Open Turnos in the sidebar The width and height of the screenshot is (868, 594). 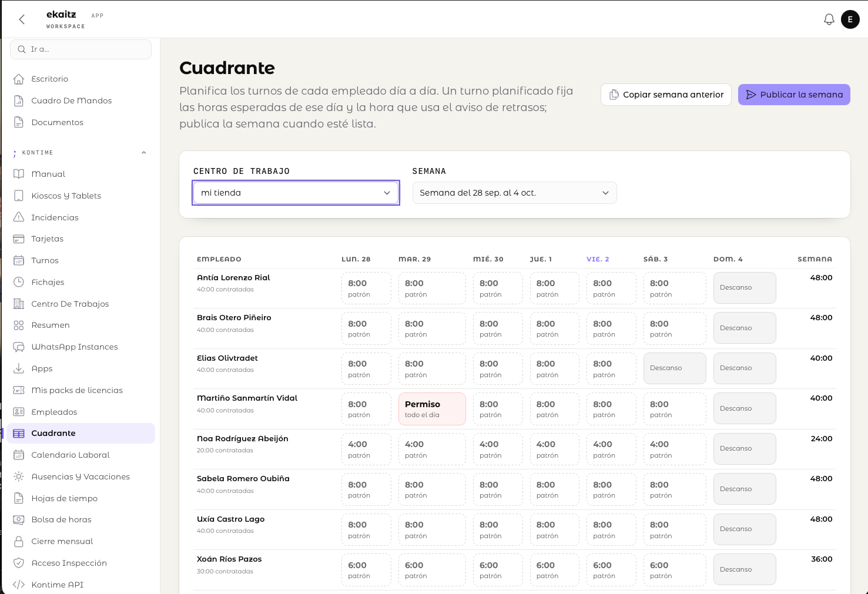click(x=81, y=260)
